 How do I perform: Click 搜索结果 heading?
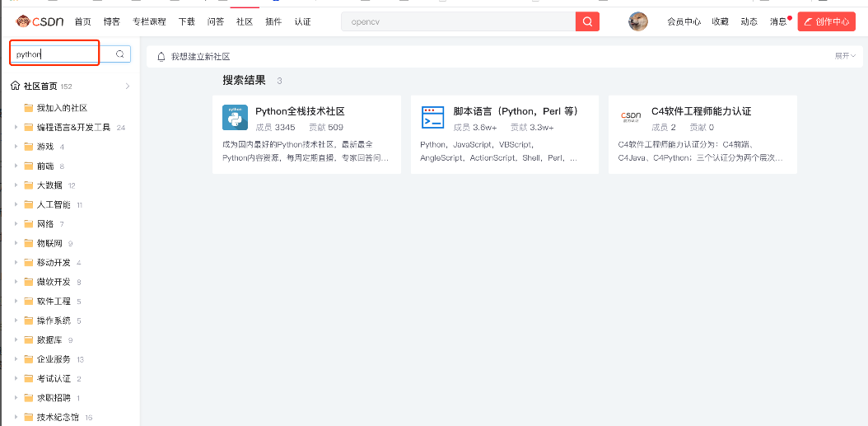(x=244, y=80)
